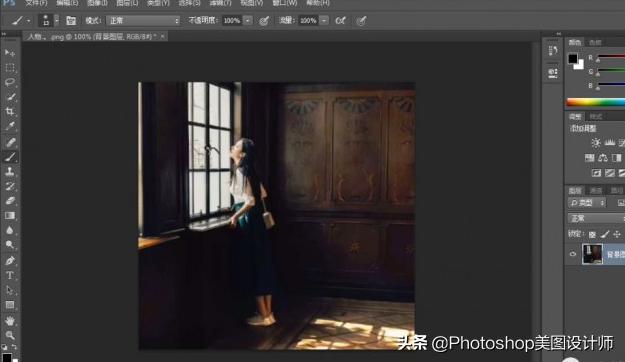Screen dimensions: 625x362
Task: Select the Zoom tool in toolbox
Action: pyautogui.click(x=10, y=335)
